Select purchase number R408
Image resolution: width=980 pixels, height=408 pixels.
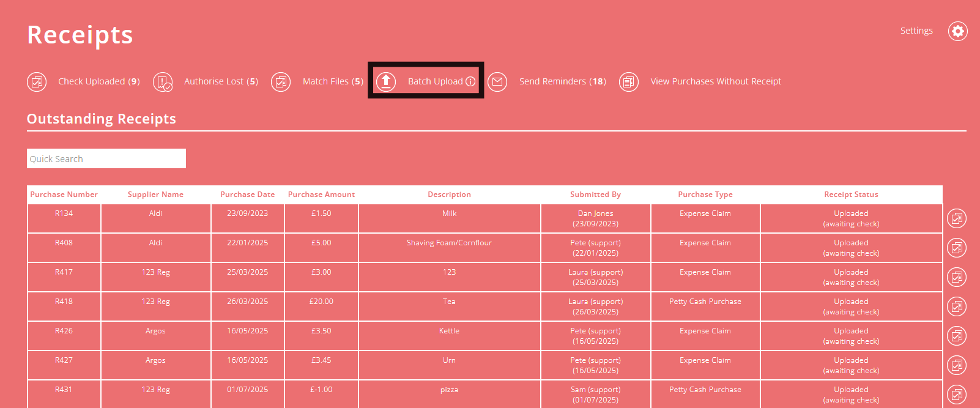click(64, 243)
